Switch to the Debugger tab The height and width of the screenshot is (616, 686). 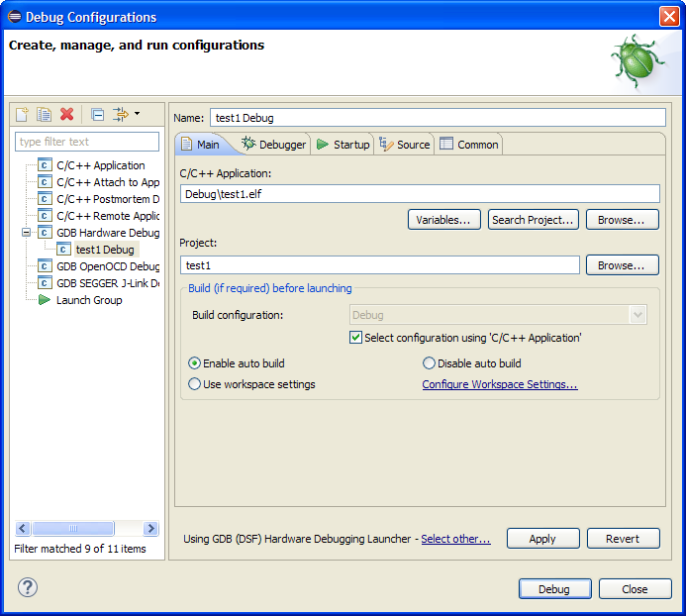point(274,145)
